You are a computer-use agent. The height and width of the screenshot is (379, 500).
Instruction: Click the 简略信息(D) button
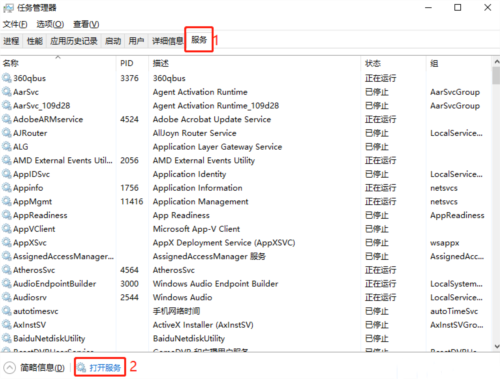[x=42, y=368]
